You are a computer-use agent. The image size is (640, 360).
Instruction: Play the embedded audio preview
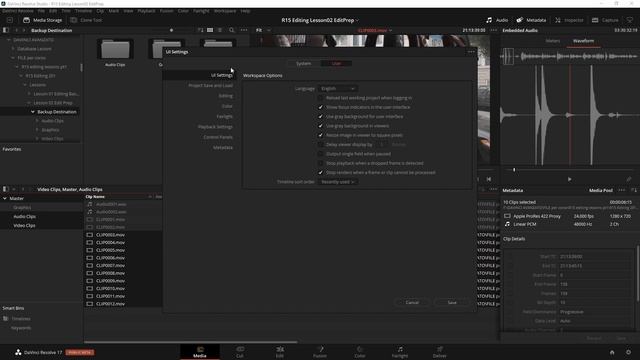click(569, 179)
